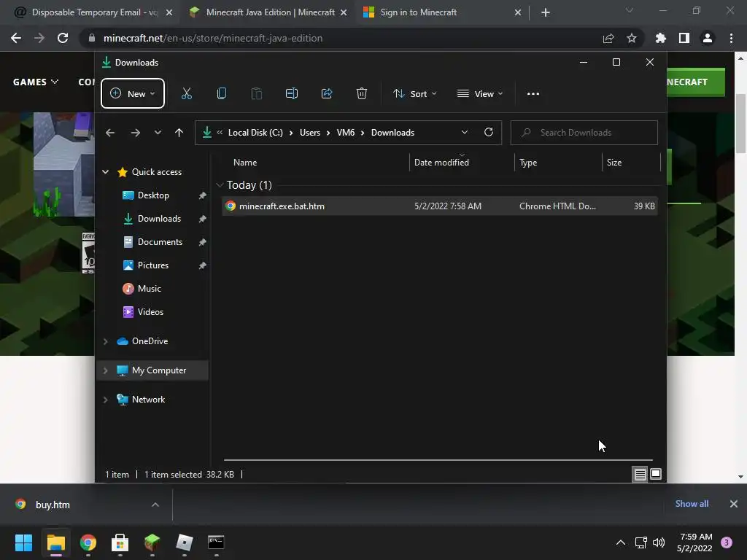
Task: Expand the My Computer tree node
Action: [x=105, y=370]
